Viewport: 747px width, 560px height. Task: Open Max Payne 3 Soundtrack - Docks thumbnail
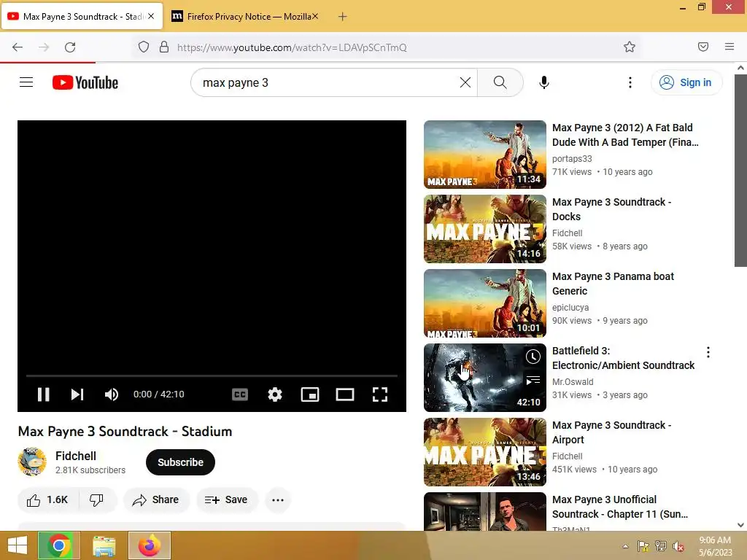(x=485, y=229)
